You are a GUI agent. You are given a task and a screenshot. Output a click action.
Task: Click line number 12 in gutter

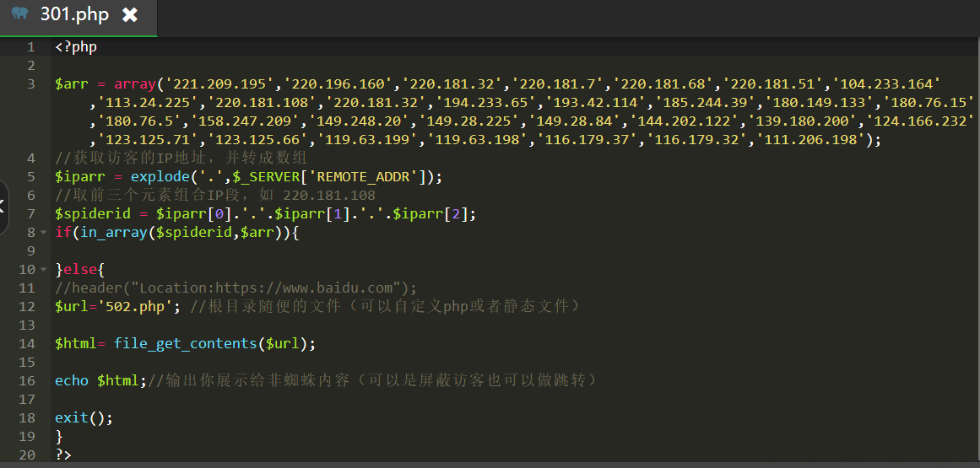point(27,306)
